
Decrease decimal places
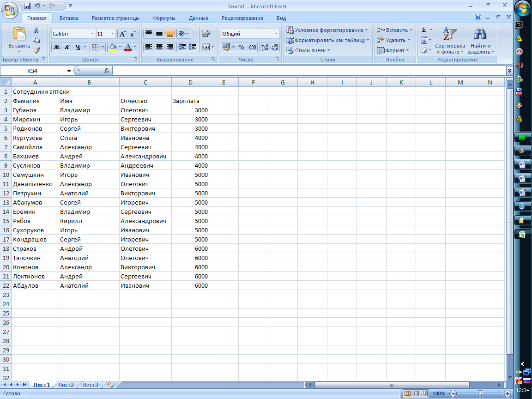275,47
